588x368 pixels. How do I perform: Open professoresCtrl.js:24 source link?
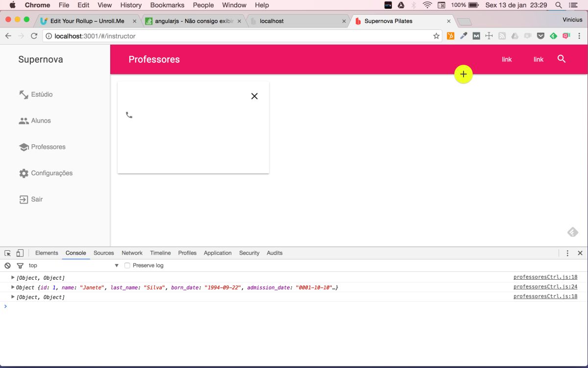(x=545, y=287)
